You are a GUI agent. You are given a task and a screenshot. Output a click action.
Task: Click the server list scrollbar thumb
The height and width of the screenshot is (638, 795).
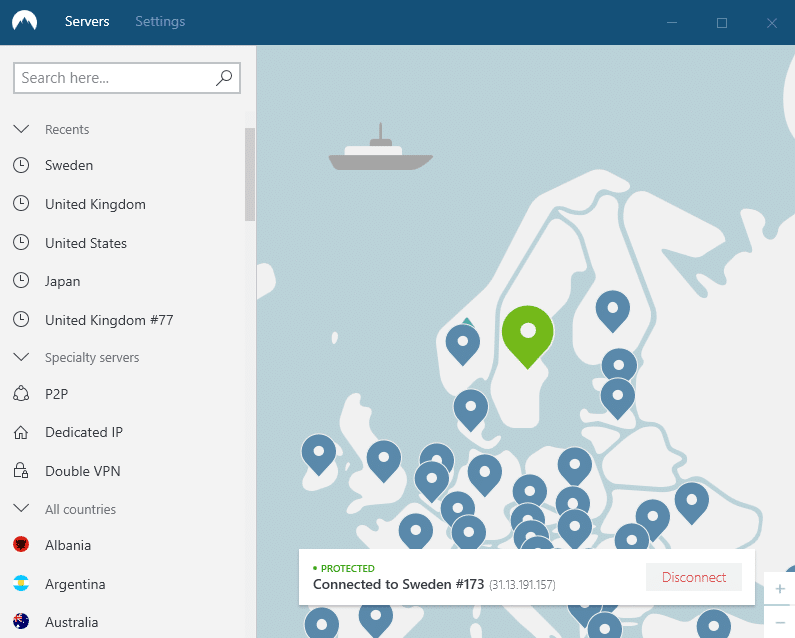pyautogui.click(x=250, y=174)
